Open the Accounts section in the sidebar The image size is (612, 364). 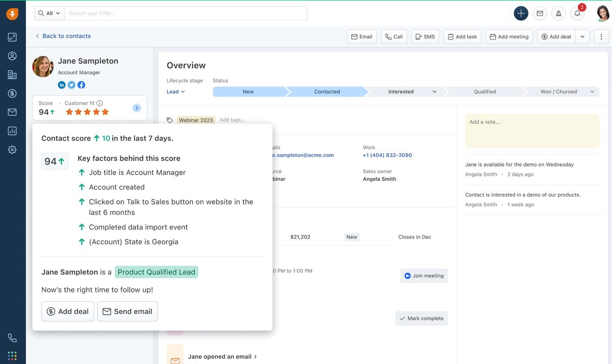(x=12, y=74)
